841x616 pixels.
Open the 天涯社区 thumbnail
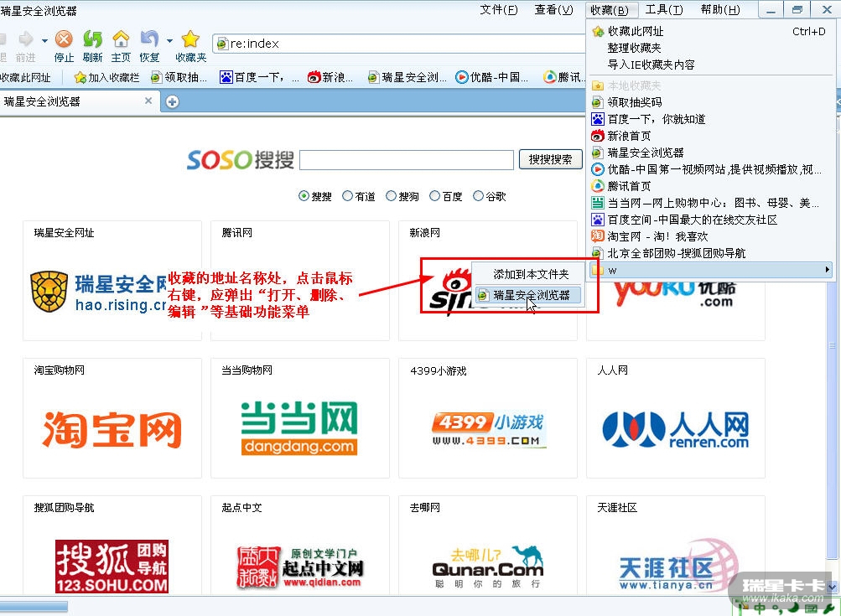pyautogui.click(x=675, y=546)
